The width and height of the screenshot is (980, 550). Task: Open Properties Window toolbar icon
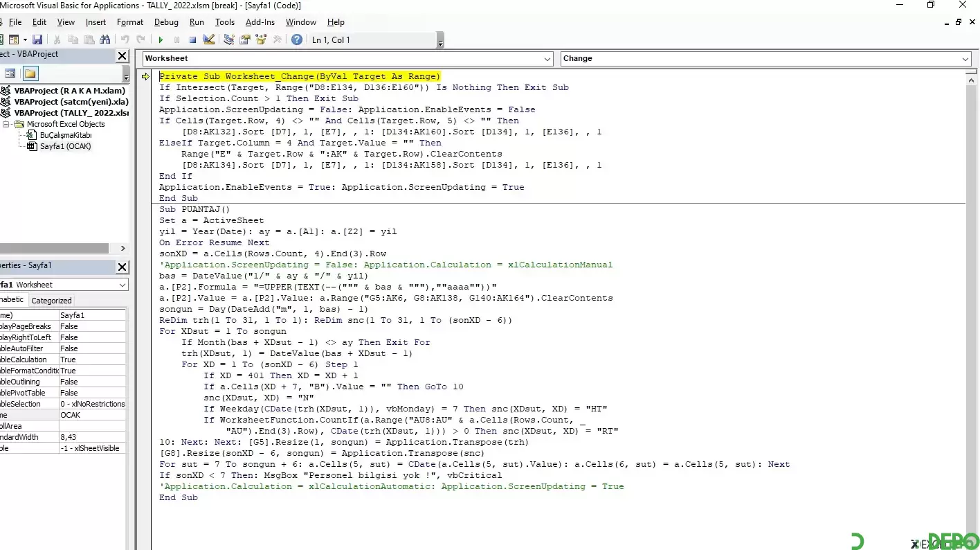(x=245, y=40)
